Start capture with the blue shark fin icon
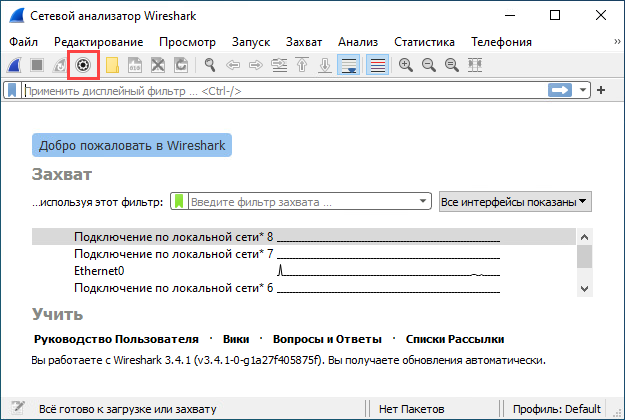Image resolution: width=625 pixels, height=420 pixels. tap(17, 65)
